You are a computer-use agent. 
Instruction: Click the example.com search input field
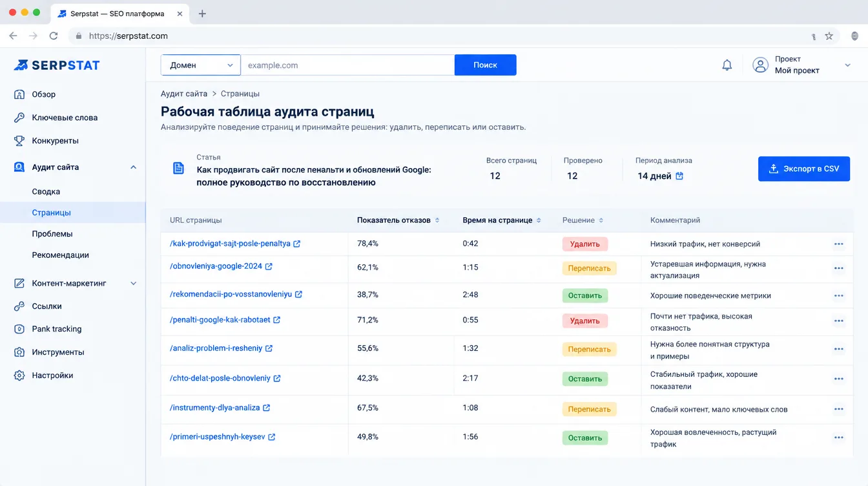click(x=347, y=65)
